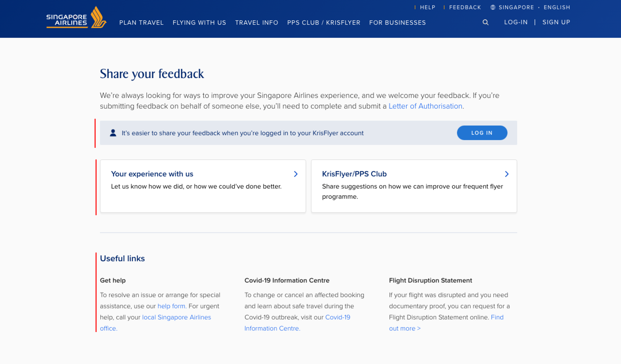Screen dimensions: 621x364
Task: Open the Letter of Authorisation link
Action: click(x=425, y=106)
